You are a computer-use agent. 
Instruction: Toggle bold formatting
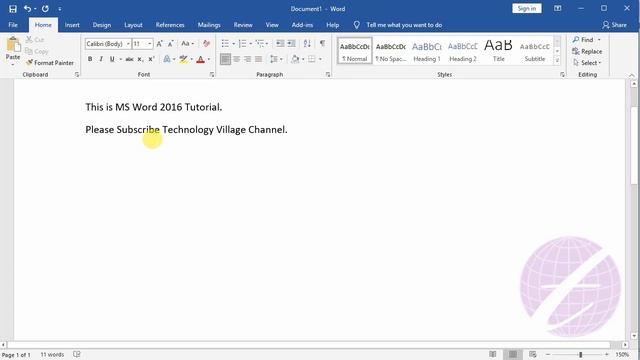point(90,59)
